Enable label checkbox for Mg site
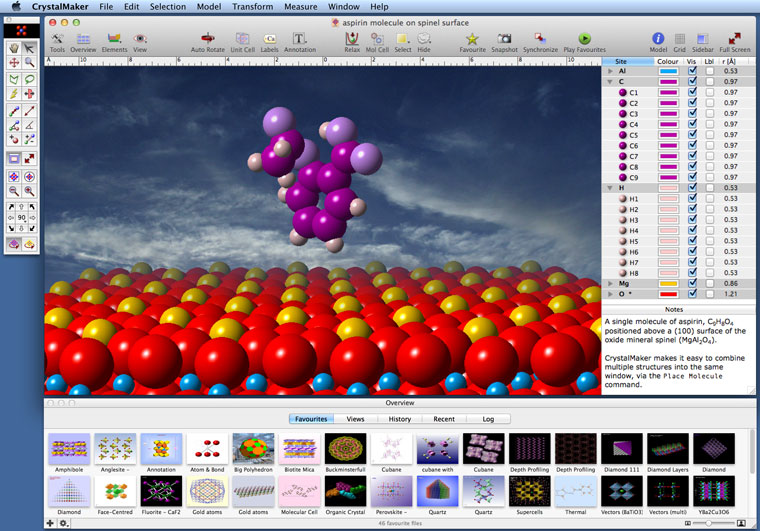This screenshot has height=531, width=760. click(710, 283)
